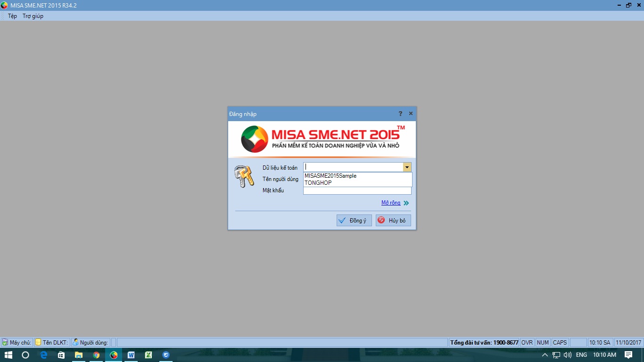This screenshot has height=362, width=644.
Task: Open Microsoft Excel from taskbar
Action: click(149, 355)
